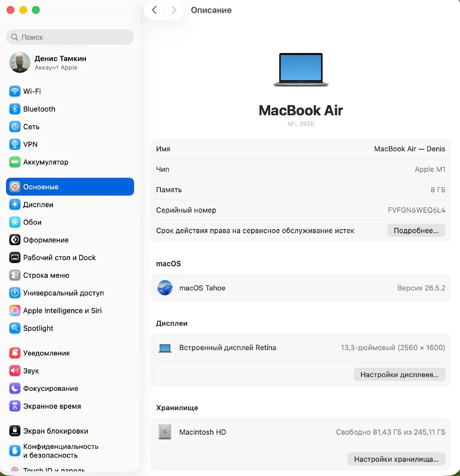Image resolution: width=460 pixels, height=476 pixels.
Task: Click the Версия 26.5.2 text
Action: [421, 288]
